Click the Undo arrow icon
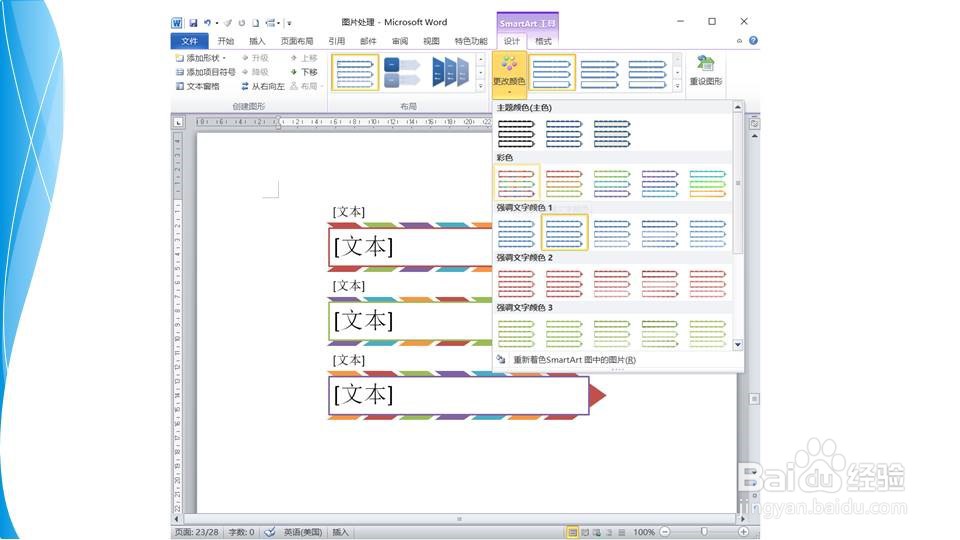 [x=208, y=23]
